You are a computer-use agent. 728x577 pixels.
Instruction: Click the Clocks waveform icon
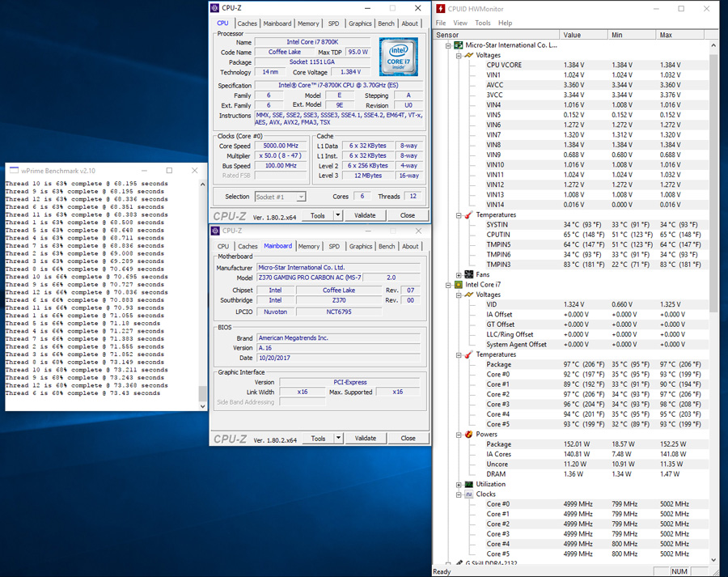[x=468, y=494]
